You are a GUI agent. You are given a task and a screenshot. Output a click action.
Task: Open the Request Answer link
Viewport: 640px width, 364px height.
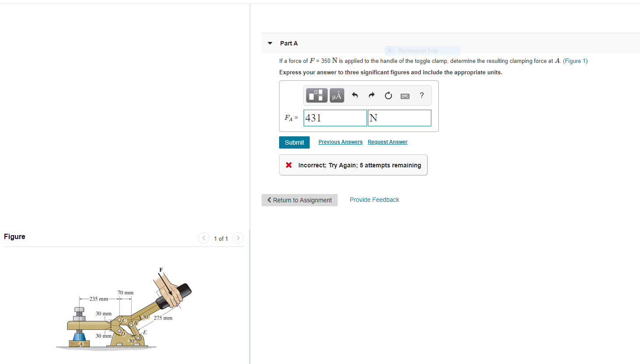[x=388, y=142]
